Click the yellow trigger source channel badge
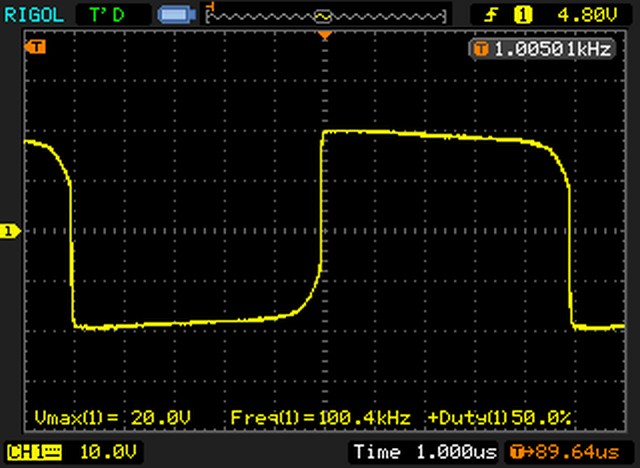 coord(520,14)
